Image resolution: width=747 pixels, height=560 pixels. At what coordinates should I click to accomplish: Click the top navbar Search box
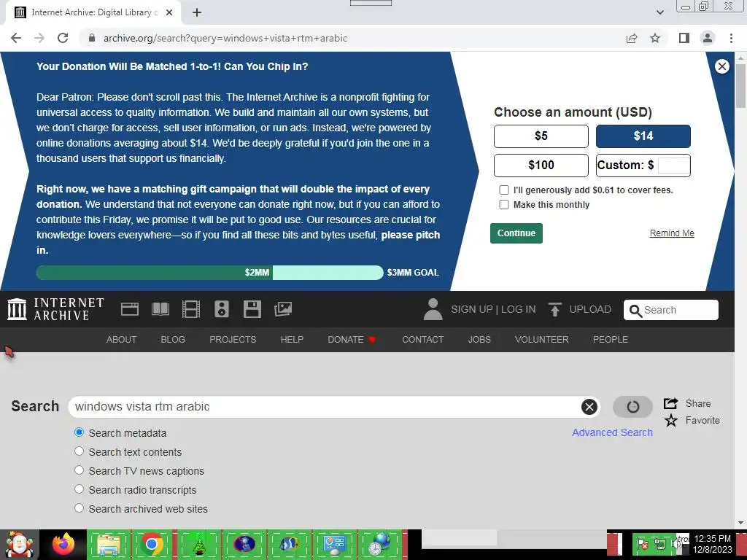coord(671,310)
